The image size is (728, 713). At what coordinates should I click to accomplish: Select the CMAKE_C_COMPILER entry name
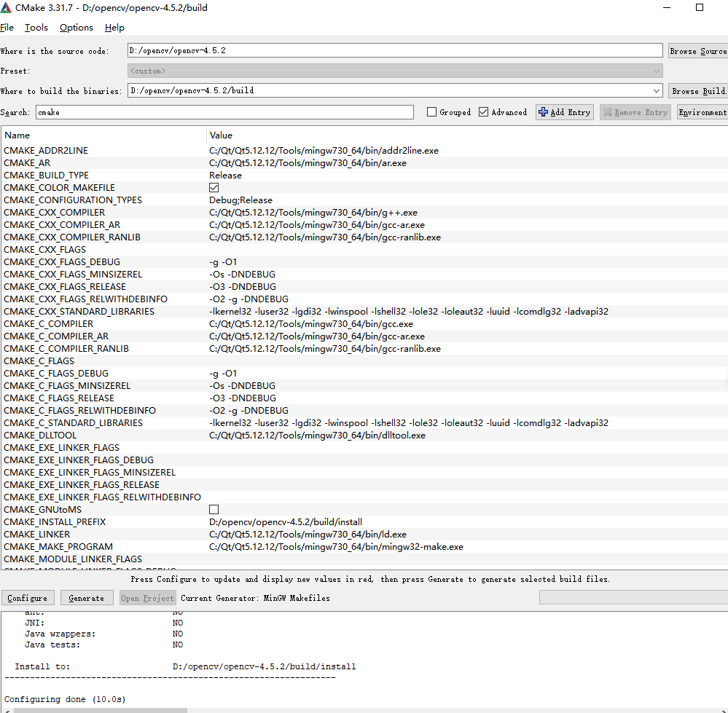pos(48,324)
